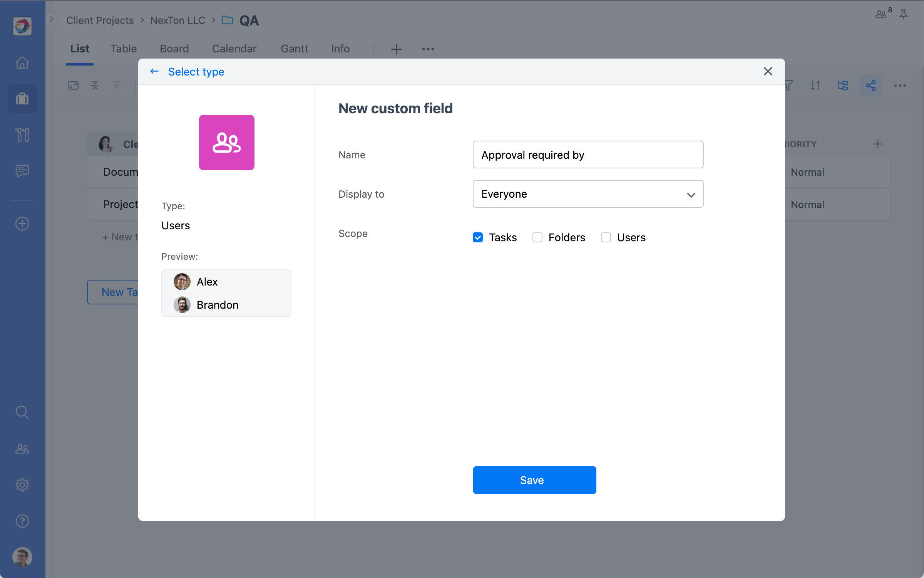Click the pin icon at top right
Viewport: 924px width, 578px height.
[x=904, y=15]
